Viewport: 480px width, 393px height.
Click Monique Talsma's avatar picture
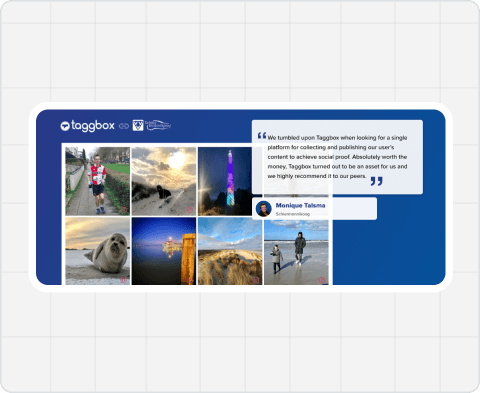click(263, 209)
